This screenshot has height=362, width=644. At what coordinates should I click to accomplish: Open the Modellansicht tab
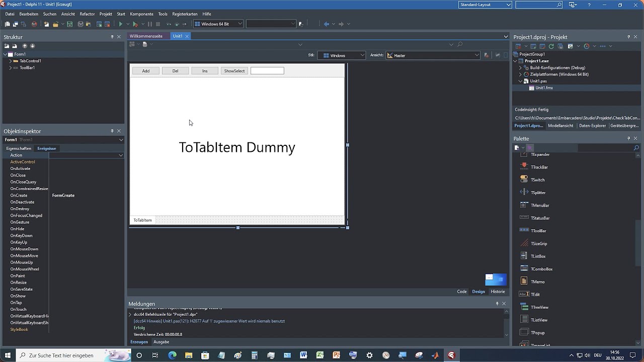click(x=560, y=126)
